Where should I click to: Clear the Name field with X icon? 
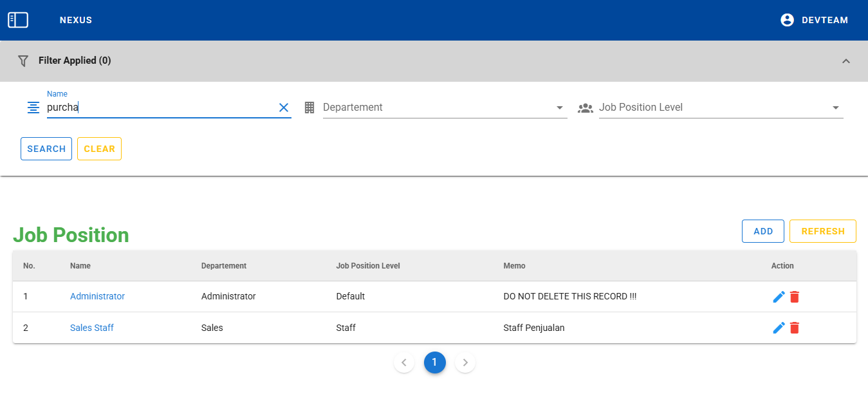pos(283,108)
